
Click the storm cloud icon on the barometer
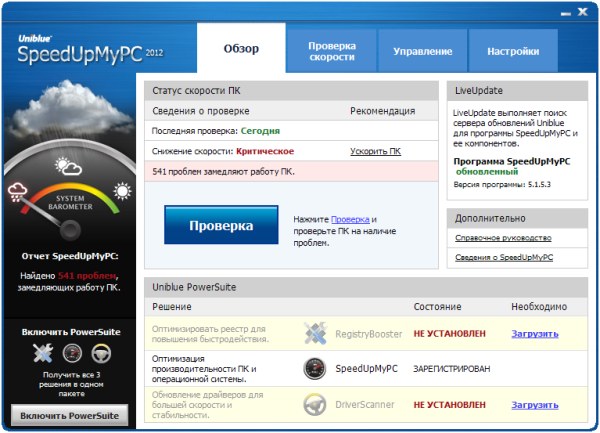click(x=22, y=190)
